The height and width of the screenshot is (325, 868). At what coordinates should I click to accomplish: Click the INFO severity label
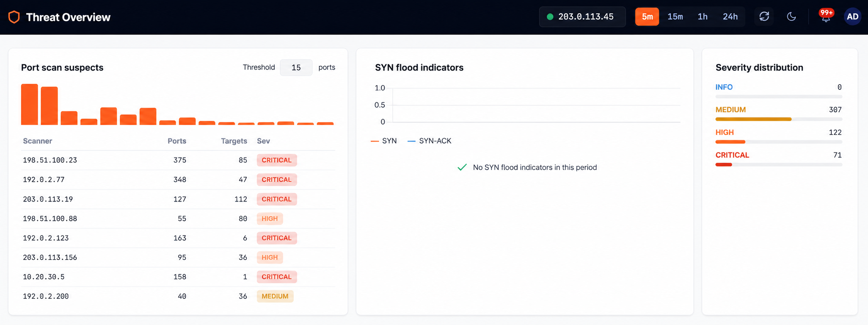click(724, 87)
